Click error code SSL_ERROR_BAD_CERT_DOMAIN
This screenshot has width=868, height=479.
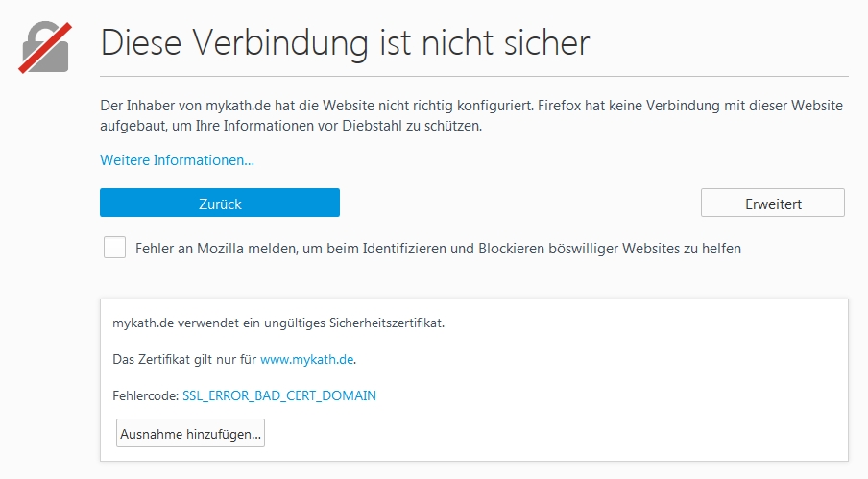click(278, 395)
